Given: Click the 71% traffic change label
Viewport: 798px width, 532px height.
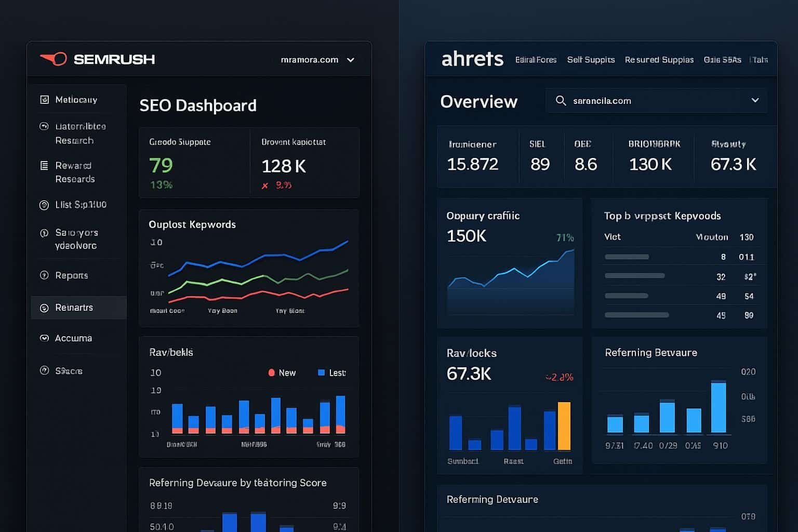Looking at the screenshot, I should click(565, 238).
